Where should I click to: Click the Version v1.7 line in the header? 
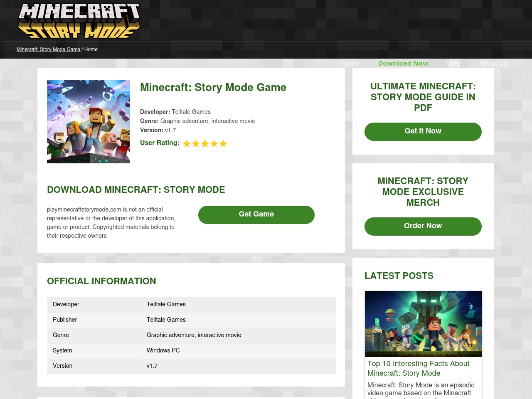pos(158,130)
